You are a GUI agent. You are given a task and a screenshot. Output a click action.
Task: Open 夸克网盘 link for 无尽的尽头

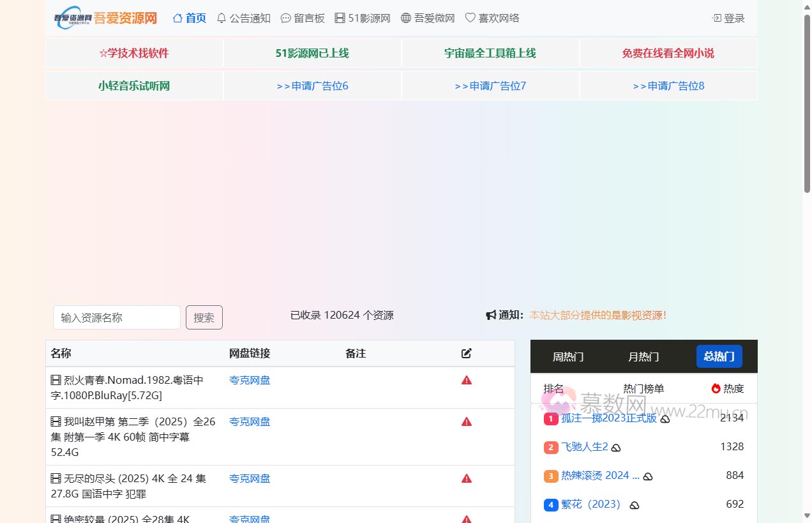tap(249, 478)
